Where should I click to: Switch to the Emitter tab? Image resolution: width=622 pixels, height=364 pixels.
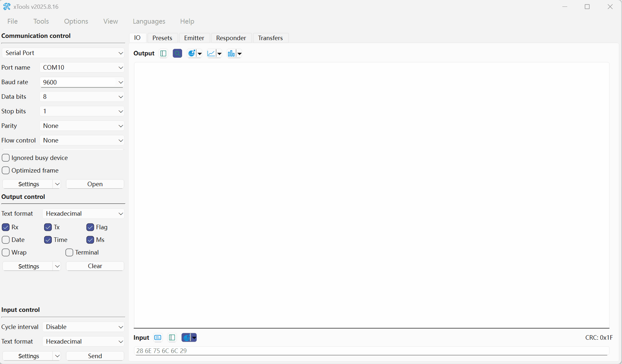(x=194, y=38)
